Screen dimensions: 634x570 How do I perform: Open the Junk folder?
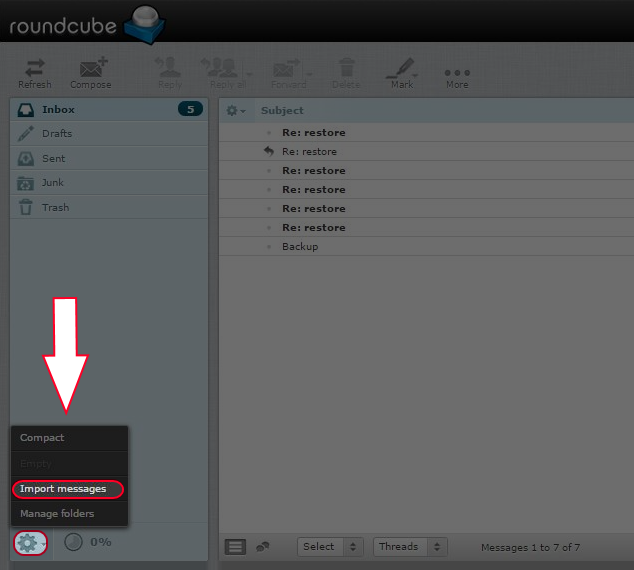109,183
